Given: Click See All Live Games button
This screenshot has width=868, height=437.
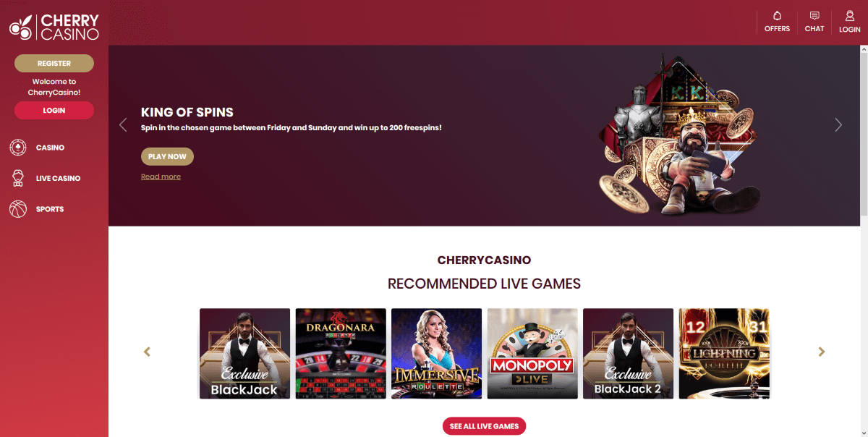Looking at the screenshot, I should [484, 426].
